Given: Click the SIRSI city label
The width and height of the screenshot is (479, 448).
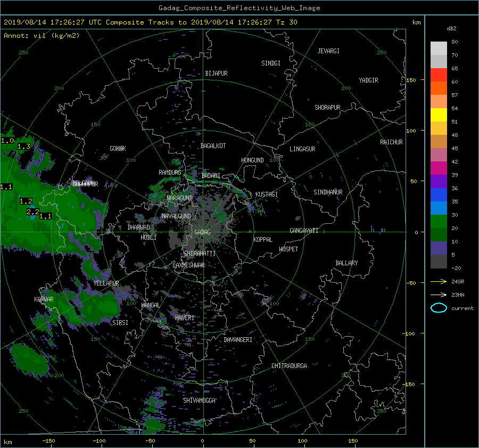Looking at the screenshot, I should point(120,323).
